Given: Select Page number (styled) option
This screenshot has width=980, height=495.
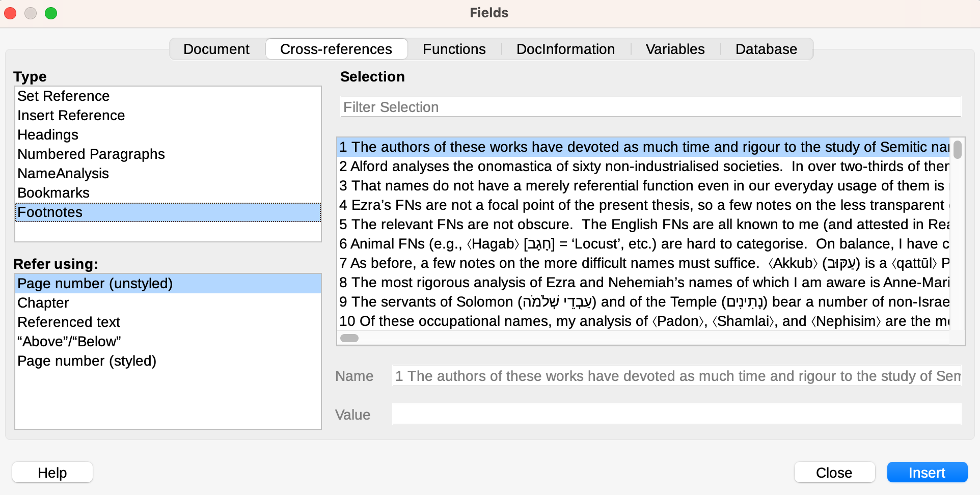Looking at the screenshot, I should (x=87, y=361).
